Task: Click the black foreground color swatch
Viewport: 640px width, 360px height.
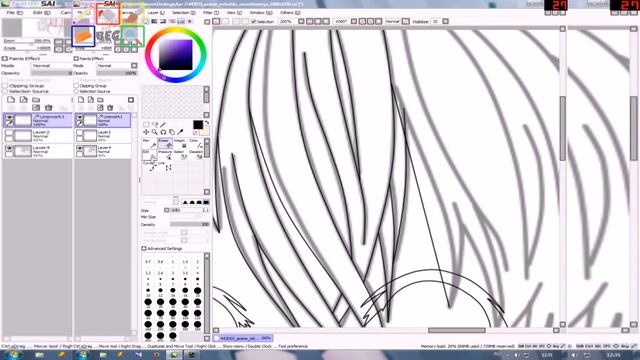Action: (198, 124)
